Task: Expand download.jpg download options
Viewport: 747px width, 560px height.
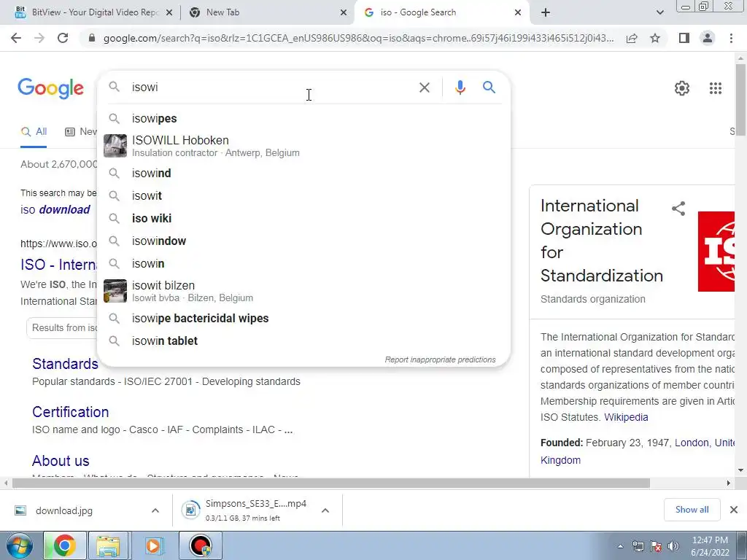Action: 155,510
